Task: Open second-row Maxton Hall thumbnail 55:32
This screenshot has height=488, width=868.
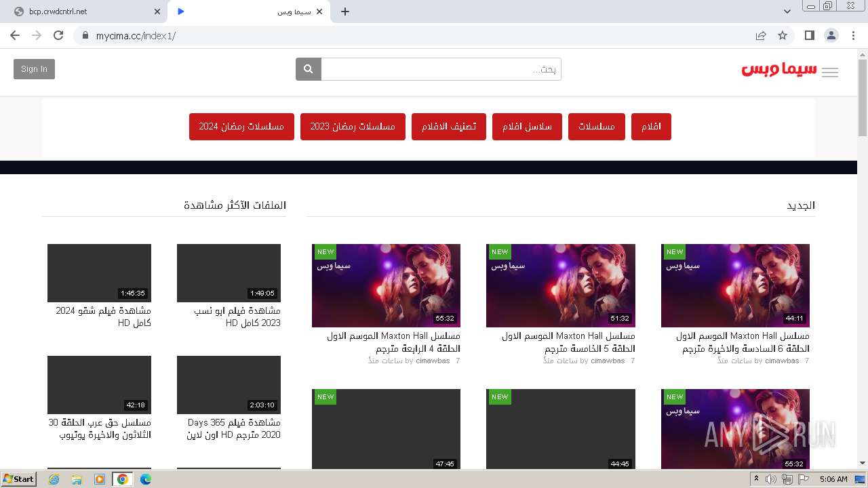Action: pyautogui.click(x=735, y=429)
